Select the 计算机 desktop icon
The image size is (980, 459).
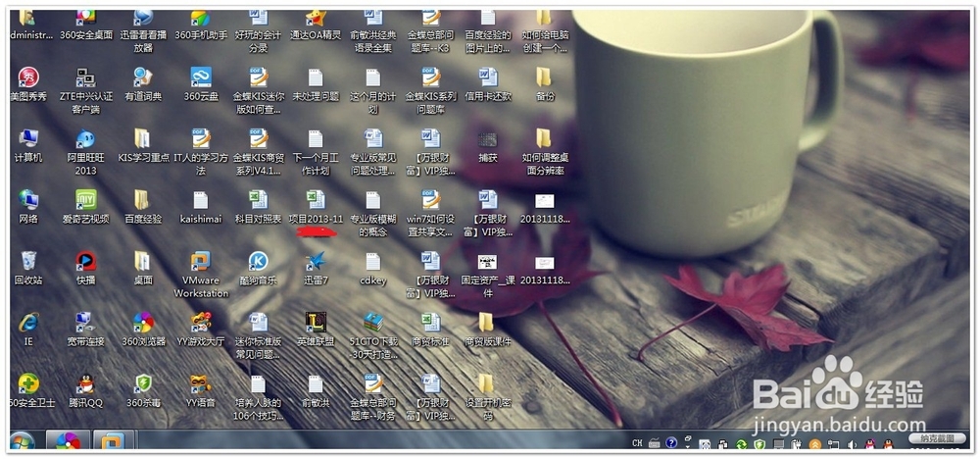click(x=28, y=146)
